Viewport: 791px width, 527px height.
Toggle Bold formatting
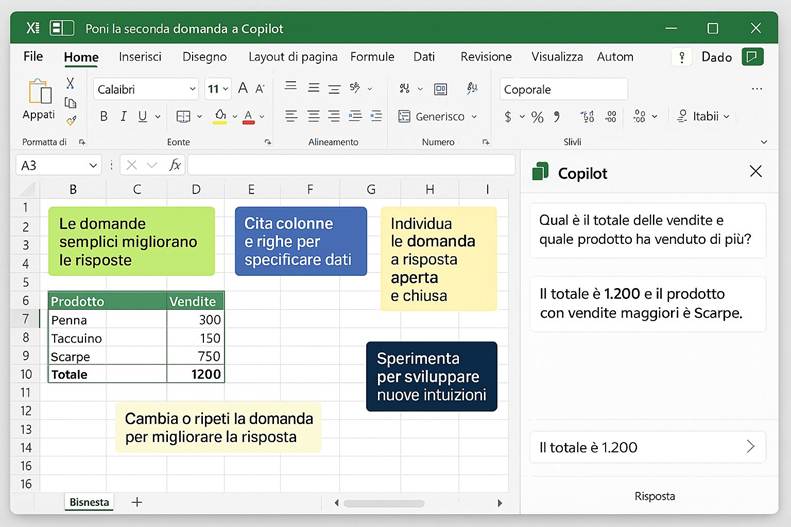click(103, 116)
